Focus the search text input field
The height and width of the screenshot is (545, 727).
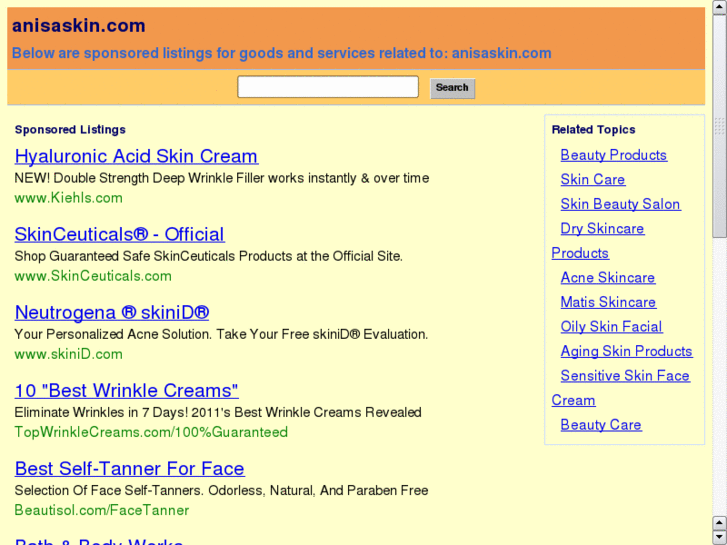point(328,87)
